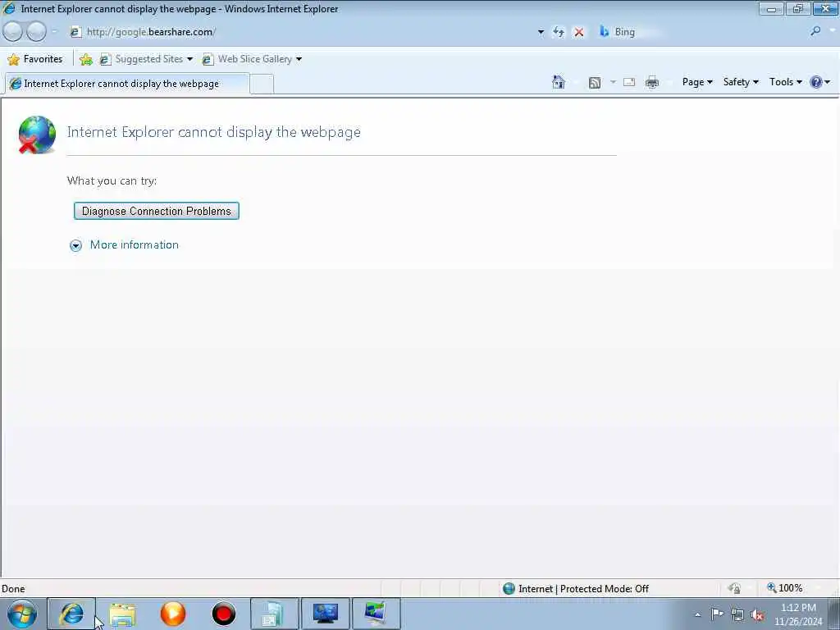Screen dimensions: 840x630
Task: Click the Suggested Sites page icon
Action: (106, 59)
